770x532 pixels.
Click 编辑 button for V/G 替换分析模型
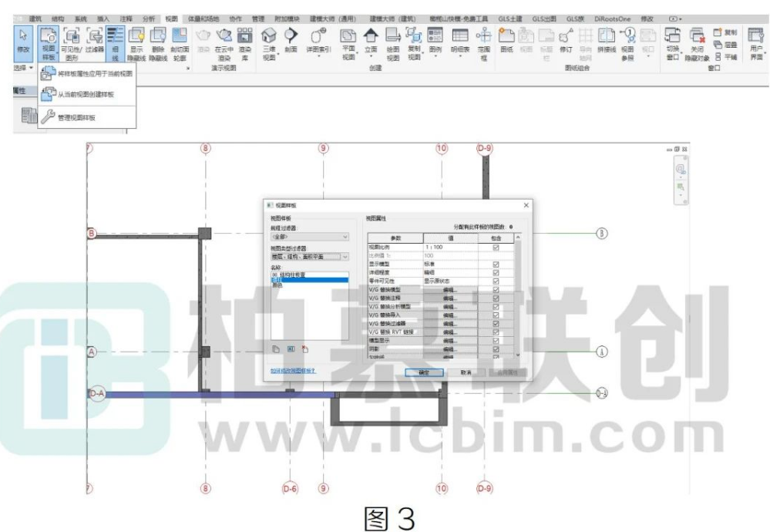point(450,307)
